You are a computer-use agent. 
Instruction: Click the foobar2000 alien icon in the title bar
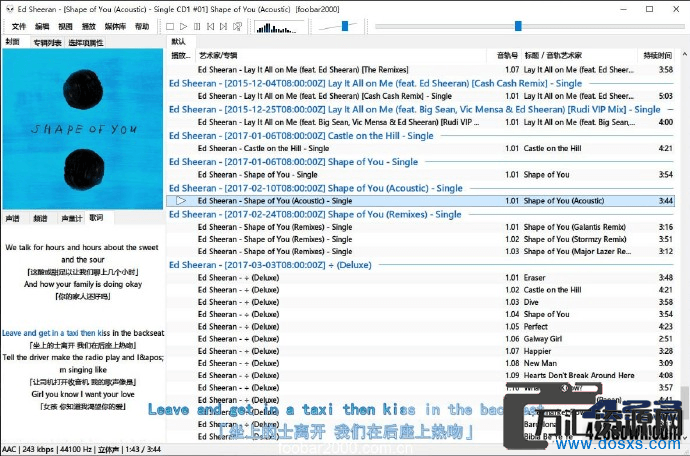(9, 9)
